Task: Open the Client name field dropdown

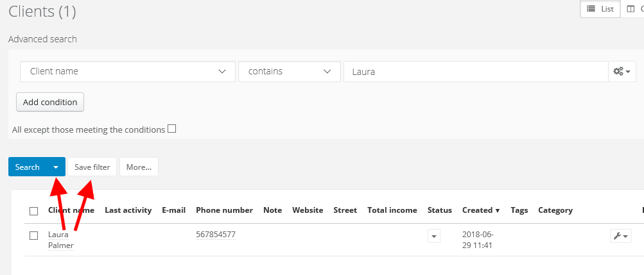Action: (x=128, y=72)
